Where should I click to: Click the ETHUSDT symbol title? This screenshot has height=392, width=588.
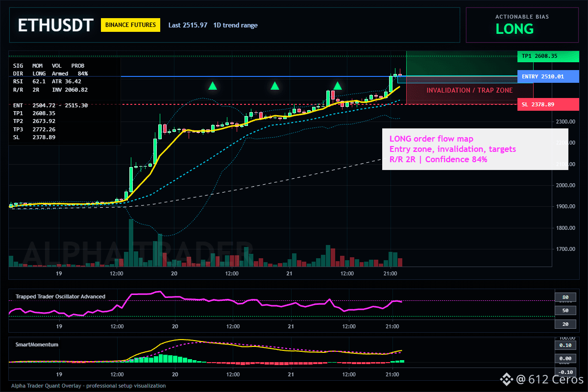coord(55,25)
